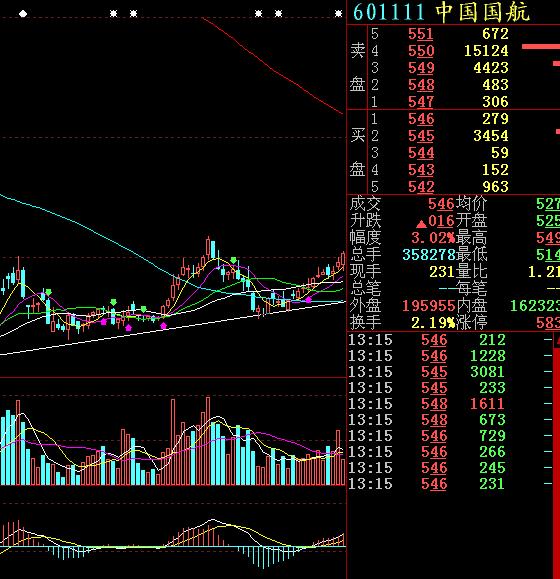
Task: Click sell volume 4423
Action: [x=491, y=68]
